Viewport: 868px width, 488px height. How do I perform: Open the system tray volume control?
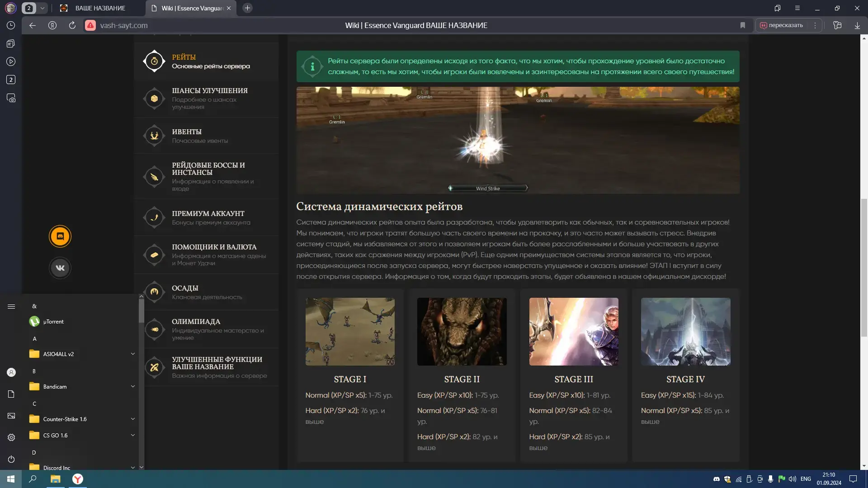[792, 479]
